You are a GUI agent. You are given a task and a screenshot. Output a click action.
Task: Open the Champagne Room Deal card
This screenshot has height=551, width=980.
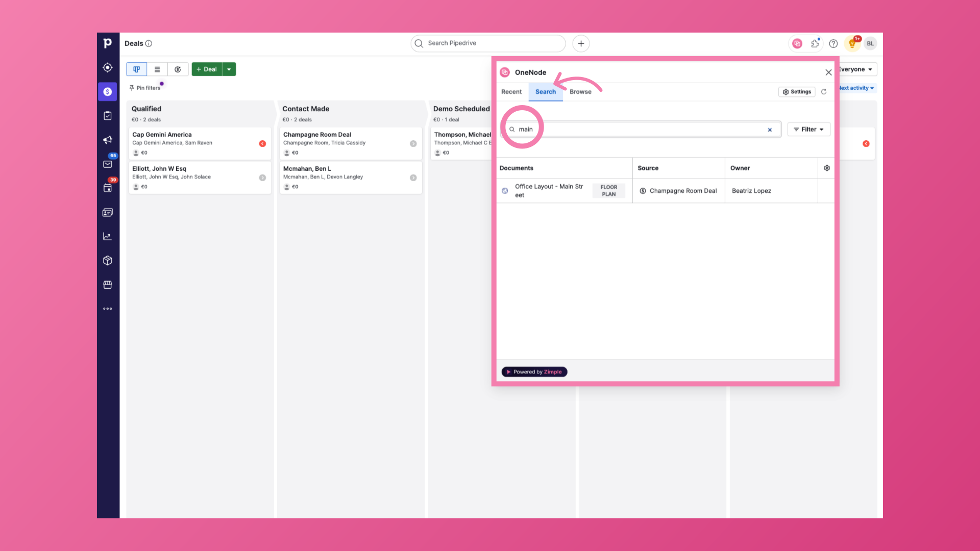tap(351, 143)
